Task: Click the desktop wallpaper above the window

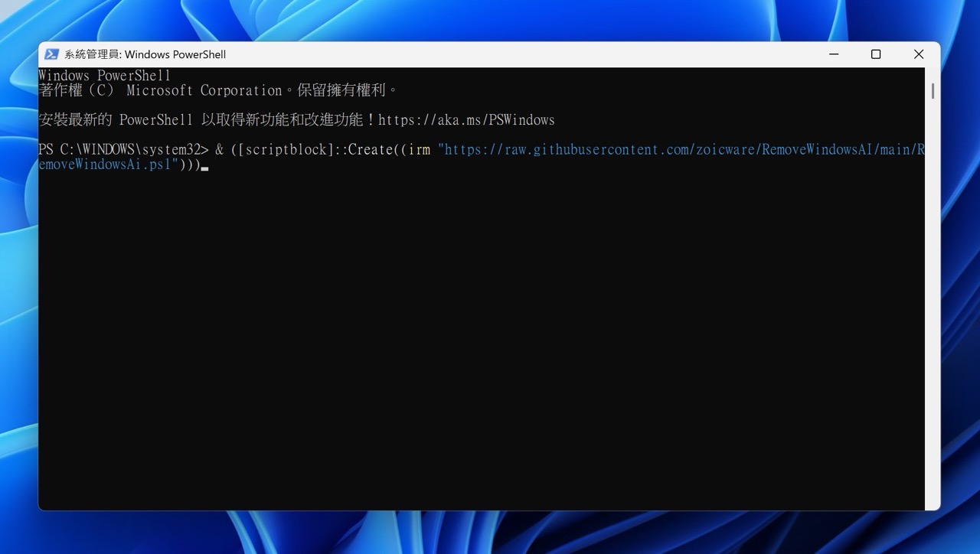Action: click(490, 19)
